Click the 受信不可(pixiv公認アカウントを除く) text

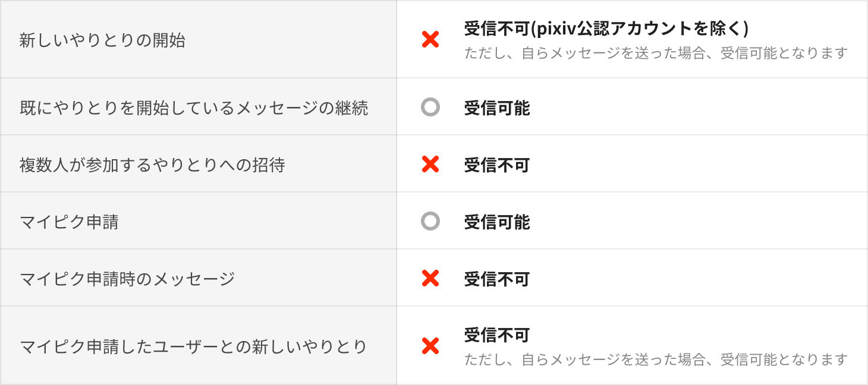click(606, 28)
